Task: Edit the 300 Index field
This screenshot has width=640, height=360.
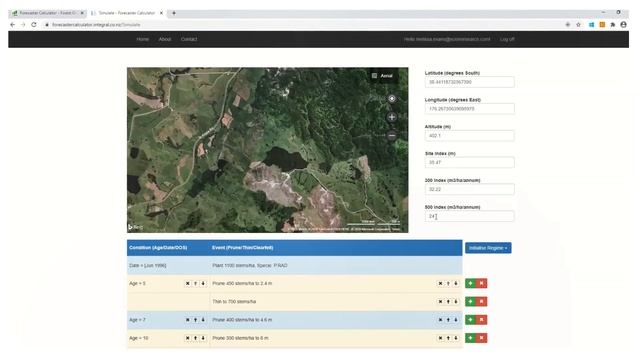Action: [469, 189]
